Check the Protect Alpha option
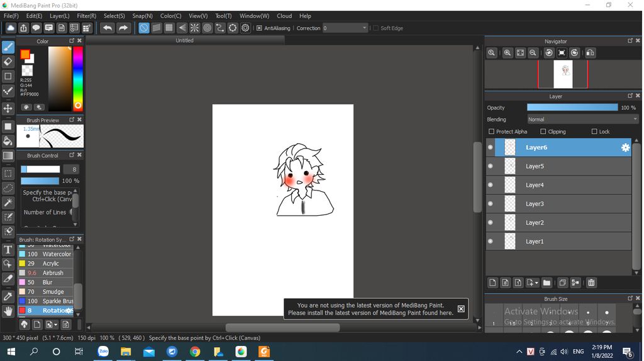 [x=491, y=131]
